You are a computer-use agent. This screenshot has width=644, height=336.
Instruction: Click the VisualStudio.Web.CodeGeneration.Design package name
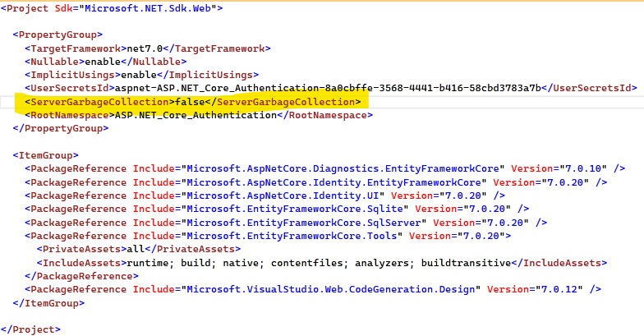[x=331, y=289]
